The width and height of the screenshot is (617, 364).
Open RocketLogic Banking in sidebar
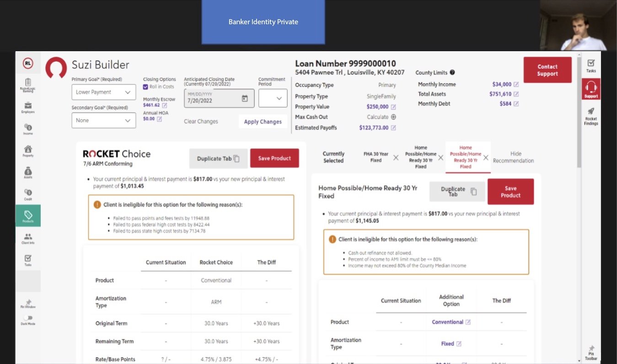click(28, 86)
